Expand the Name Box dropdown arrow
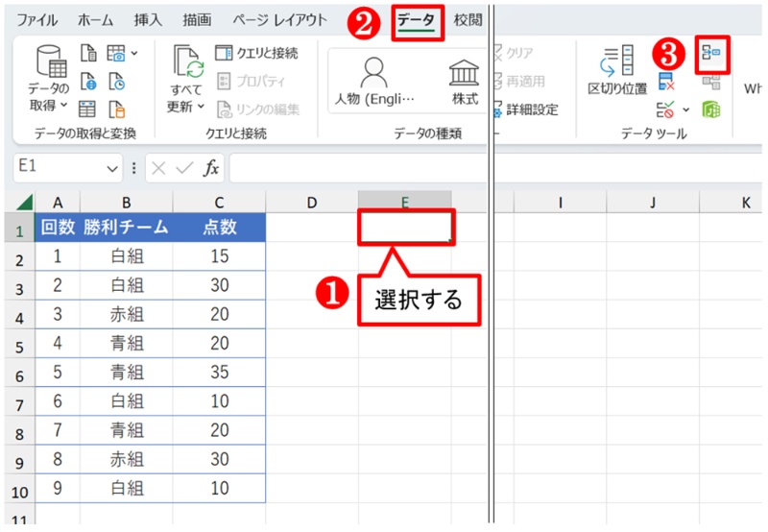The height and width of the screenshot is (532, 768). 112,168
